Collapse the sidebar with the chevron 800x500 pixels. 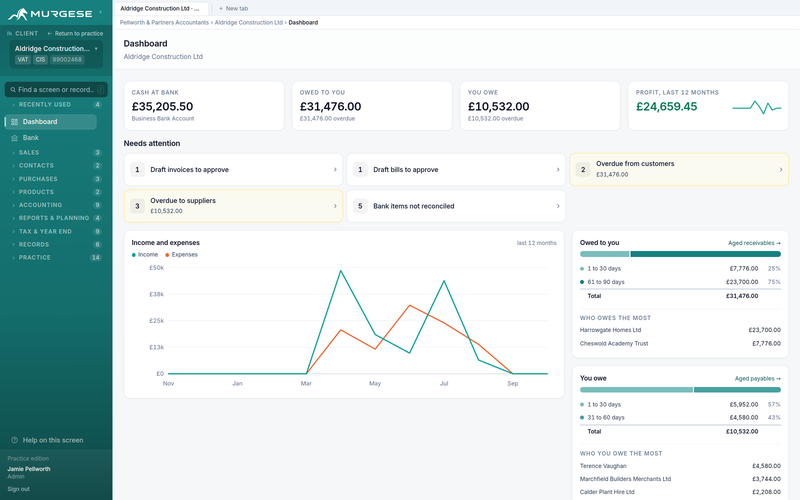tap(100, 12)
